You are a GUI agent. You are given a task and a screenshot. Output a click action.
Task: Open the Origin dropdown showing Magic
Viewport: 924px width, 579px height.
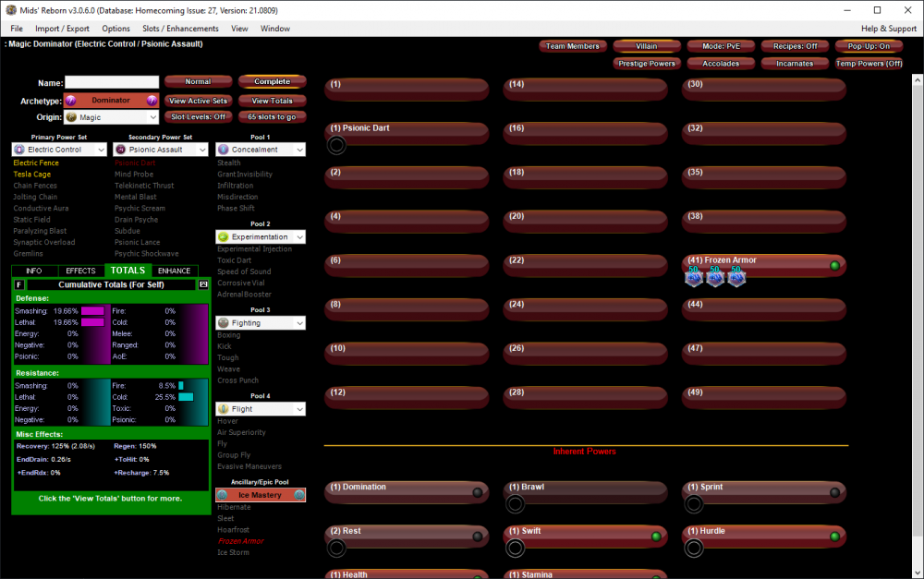point(112,117)
